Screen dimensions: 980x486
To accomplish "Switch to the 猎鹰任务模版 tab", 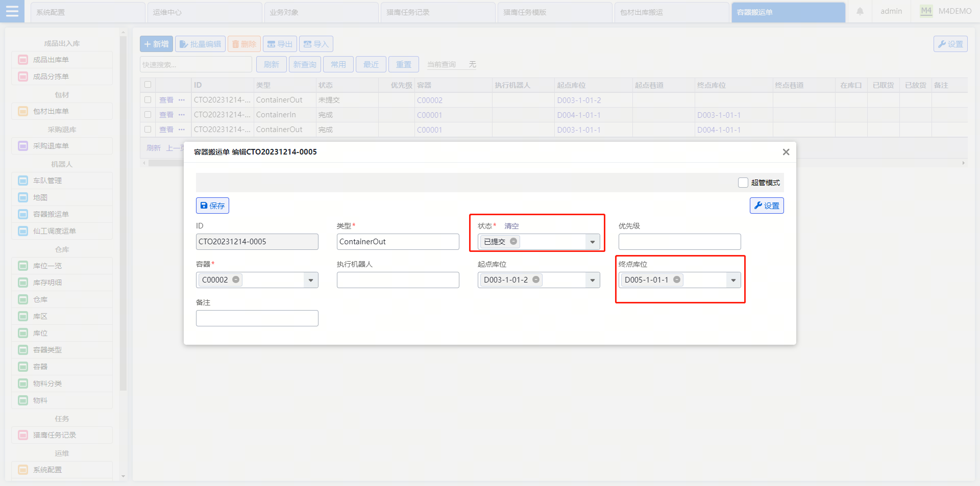I will click(x=555, y=12).
